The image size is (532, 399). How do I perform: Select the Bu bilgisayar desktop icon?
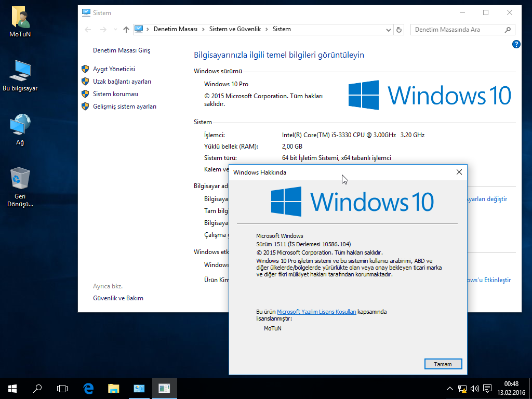(20, 76)
